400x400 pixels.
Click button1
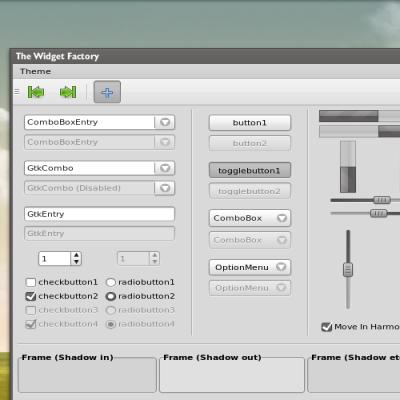click(x=250, y=123)
